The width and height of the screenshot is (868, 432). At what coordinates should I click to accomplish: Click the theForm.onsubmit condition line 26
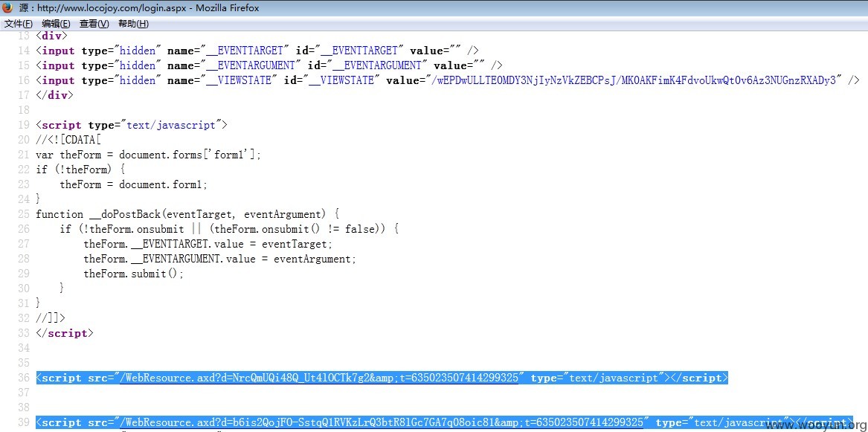230,230
